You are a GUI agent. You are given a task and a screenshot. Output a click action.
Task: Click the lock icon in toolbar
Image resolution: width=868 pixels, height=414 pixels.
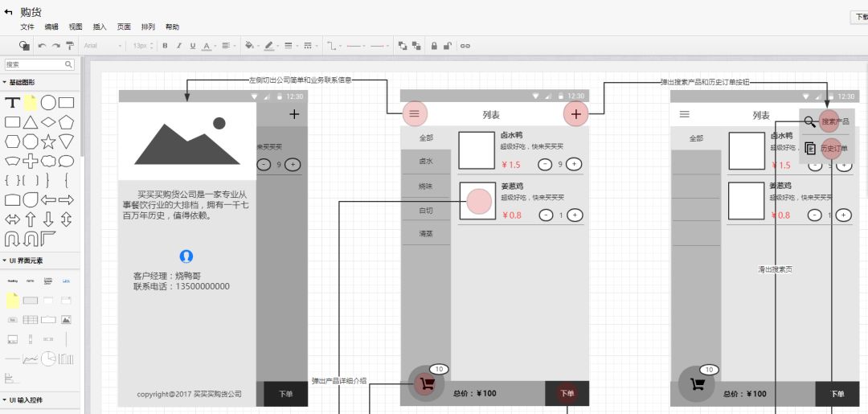(x=434, y=46)
